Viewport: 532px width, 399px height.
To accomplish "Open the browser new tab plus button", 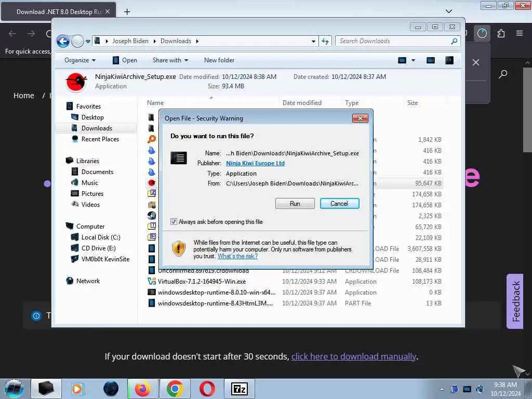I will pos(127,12).
